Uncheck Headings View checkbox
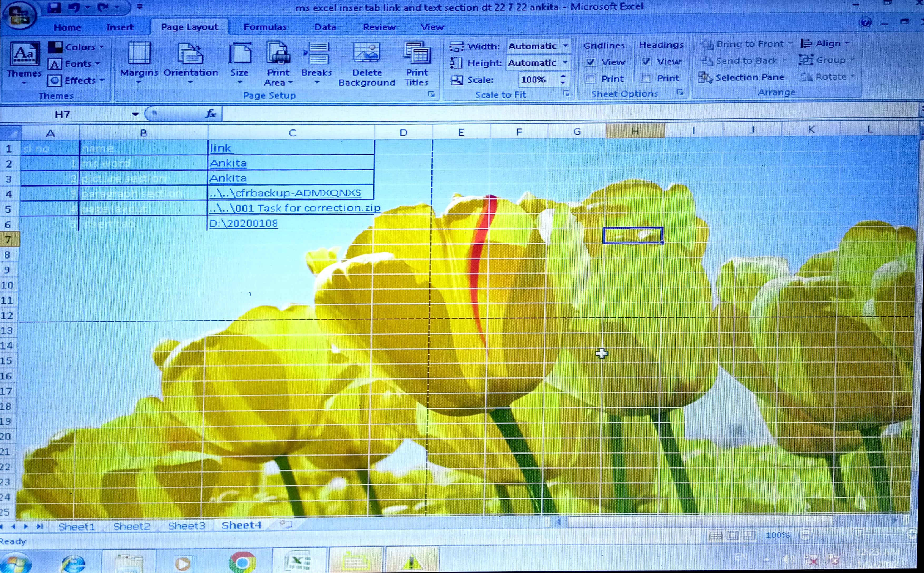This screenshot has width=924, height=573. point(646,61)
